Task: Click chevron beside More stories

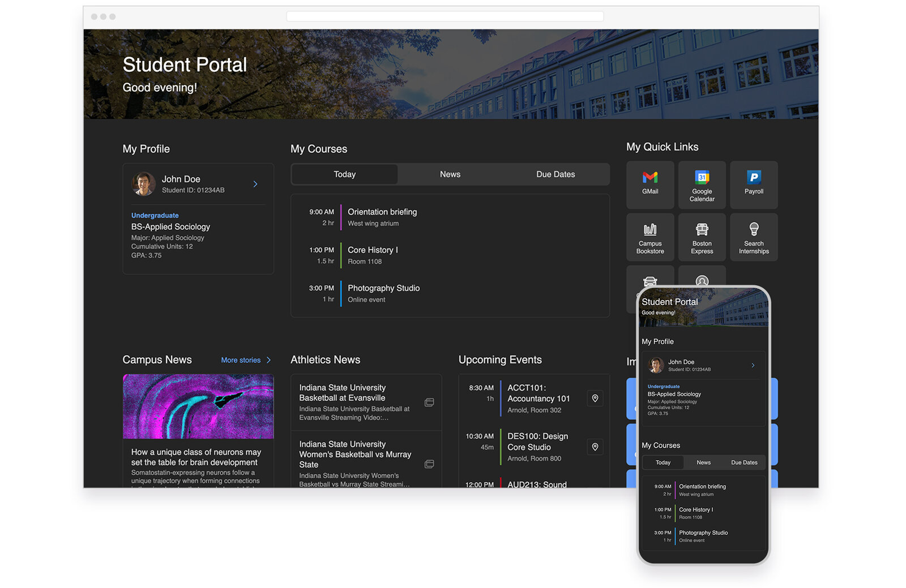Action: [x=268, y=360]
